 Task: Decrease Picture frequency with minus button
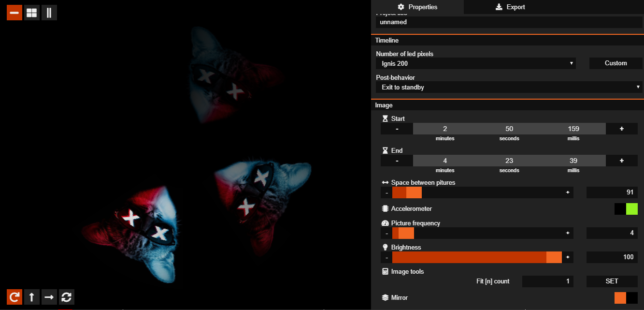(x=387, y=233)
